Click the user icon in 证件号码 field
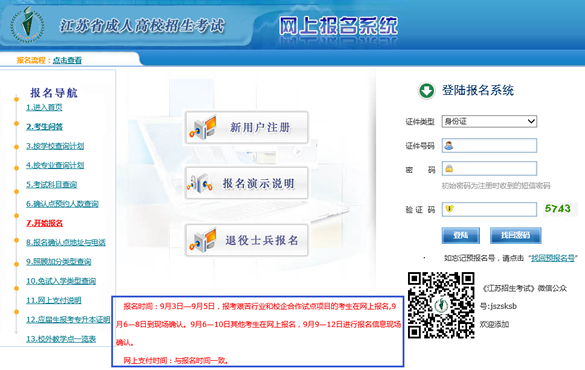 click(449, 145)
